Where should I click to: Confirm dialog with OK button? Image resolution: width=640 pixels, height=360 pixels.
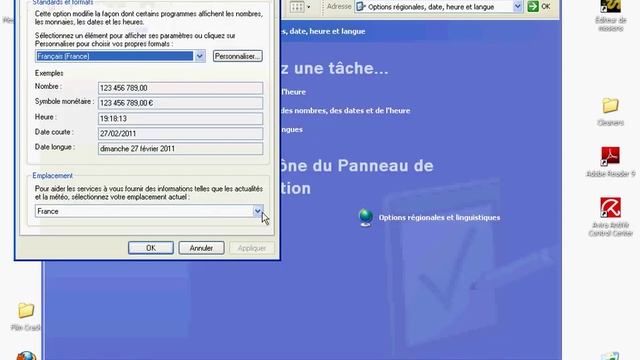point(151,248)
